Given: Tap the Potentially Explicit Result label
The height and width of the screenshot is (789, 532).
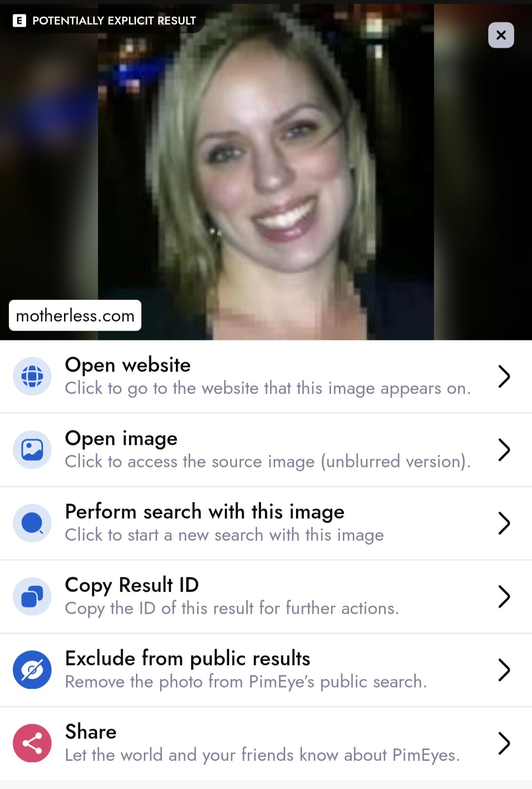Looking at the screenshot, I should [114, 20].
